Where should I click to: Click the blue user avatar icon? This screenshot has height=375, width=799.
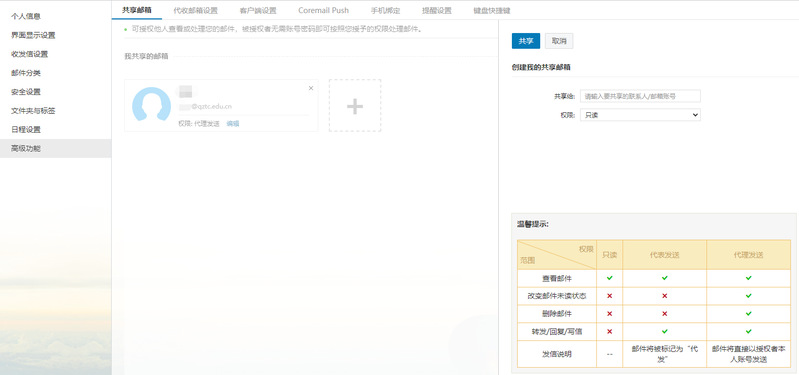tap(151, 105)
